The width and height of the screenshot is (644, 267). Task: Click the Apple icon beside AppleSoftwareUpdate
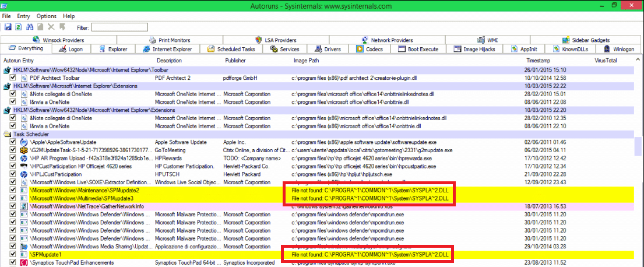pos(23,142)
